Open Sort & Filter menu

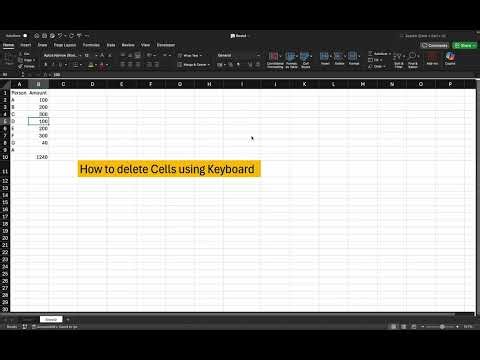tap(399, 60)
